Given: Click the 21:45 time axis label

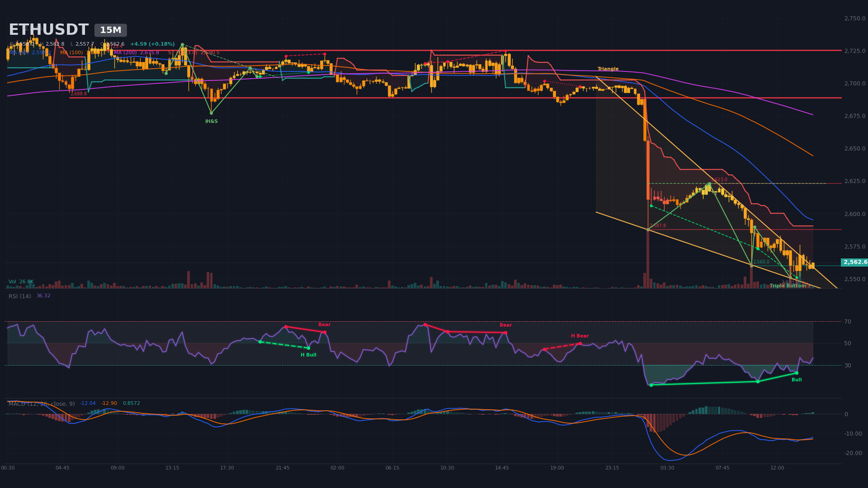Looking at the screenshot, I should tap(283, 468).
